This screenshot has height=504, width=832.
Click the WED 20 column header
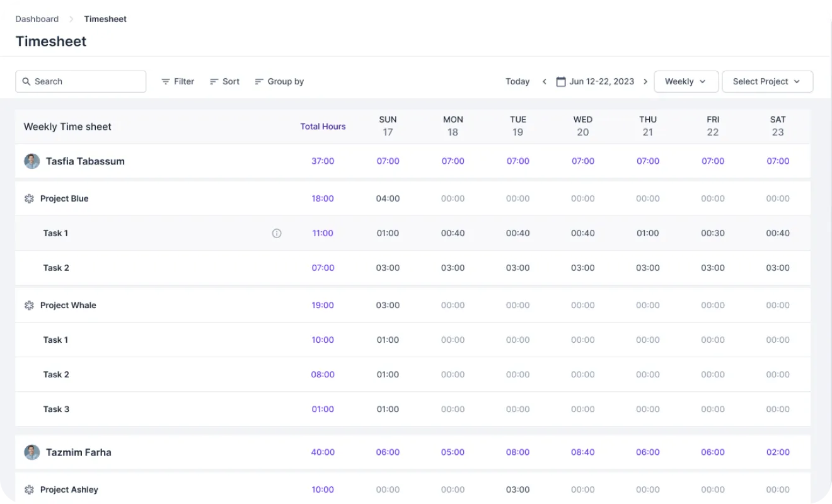[x=583, y=126]
